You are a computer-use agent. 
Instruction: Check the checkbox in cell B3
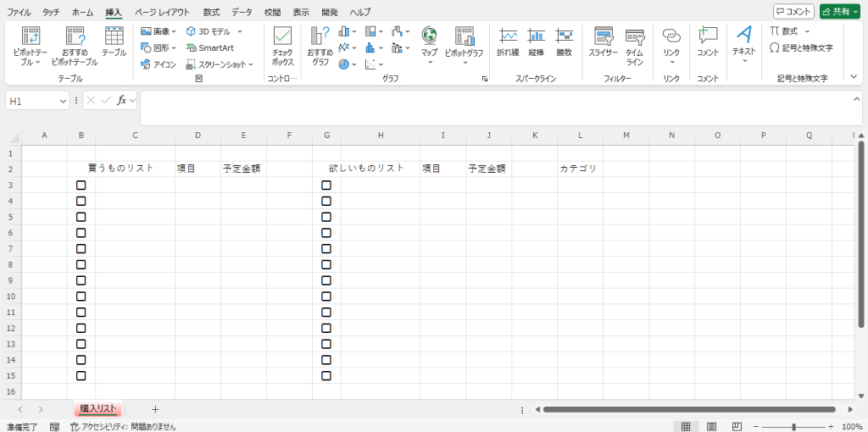81,185
